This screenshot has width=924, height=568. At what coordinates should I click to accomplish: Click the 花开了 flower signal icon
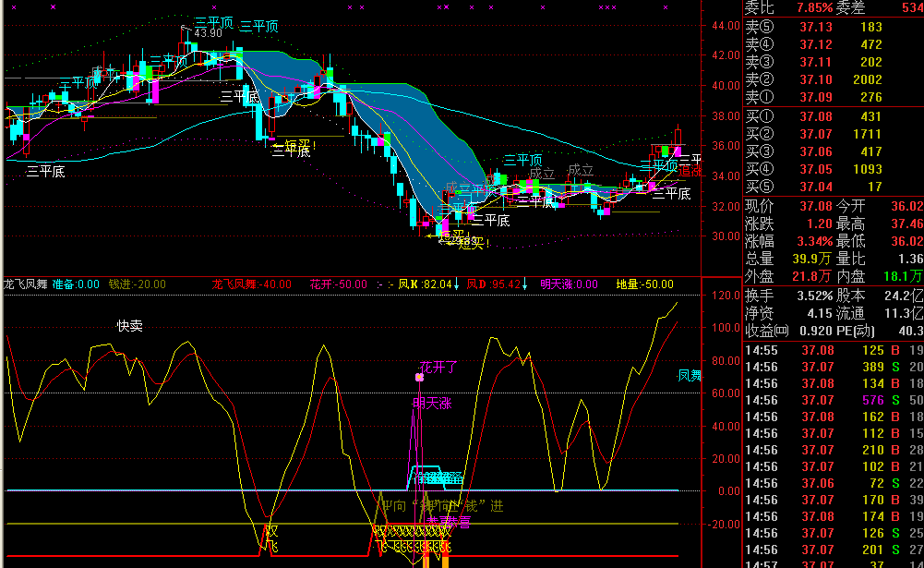(420, 377)
